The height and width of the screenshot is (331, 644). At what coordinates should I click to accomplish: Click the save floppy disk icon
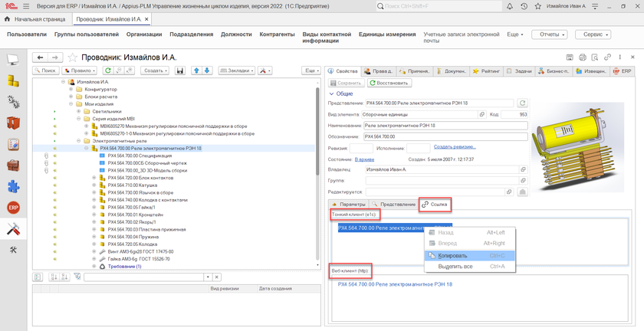click(x=180, y=70)
